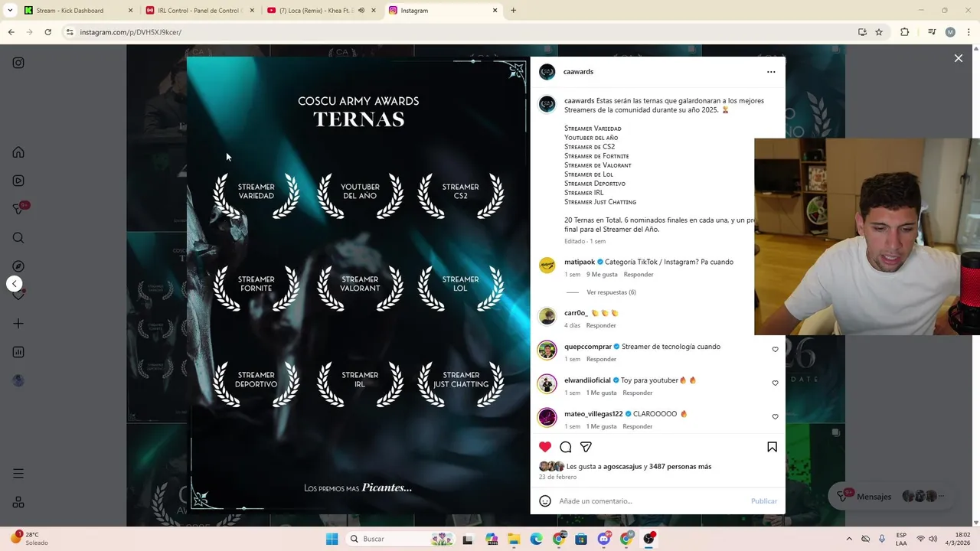Open agoscasajus profile link in likes
The width and height of the screenshot is (980, 551).
click(x=622, y=466)
